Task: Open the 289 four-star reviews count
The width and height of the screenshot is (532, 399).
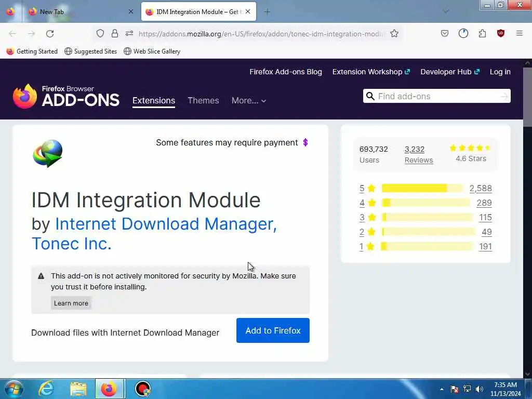Action: point(484,203)
